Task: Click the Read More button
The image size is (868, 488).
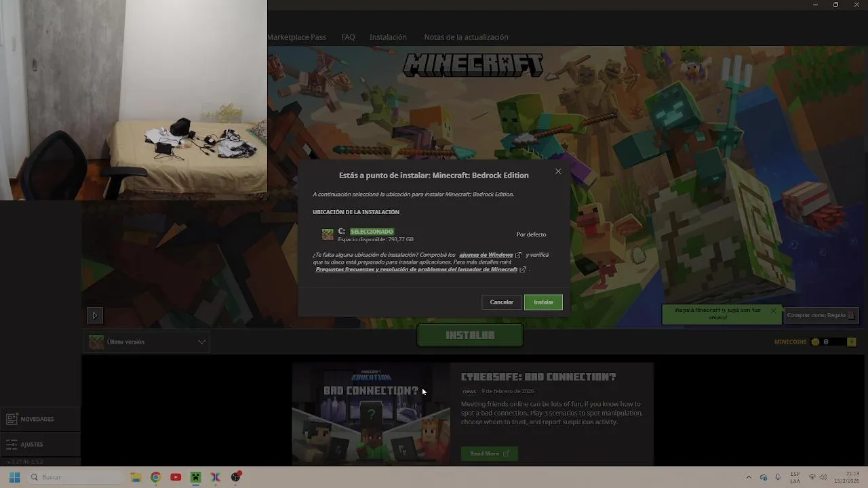Action: pyautogui.click(x=489, y=453)
